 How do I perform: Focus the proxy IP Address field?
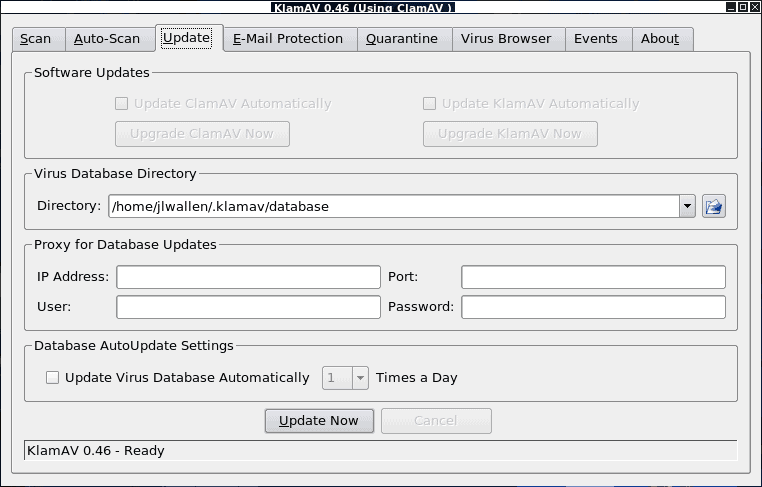(248, 277)
